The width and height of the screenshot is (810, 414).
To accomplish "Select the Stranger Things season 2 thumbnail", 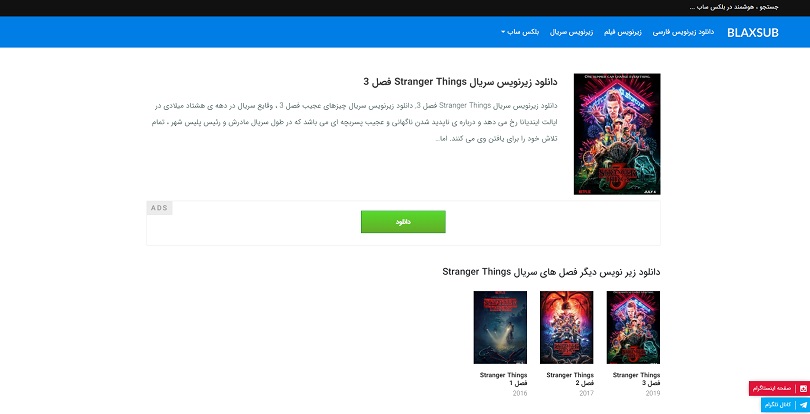I will pyautogui.click(x=567, y=327).
